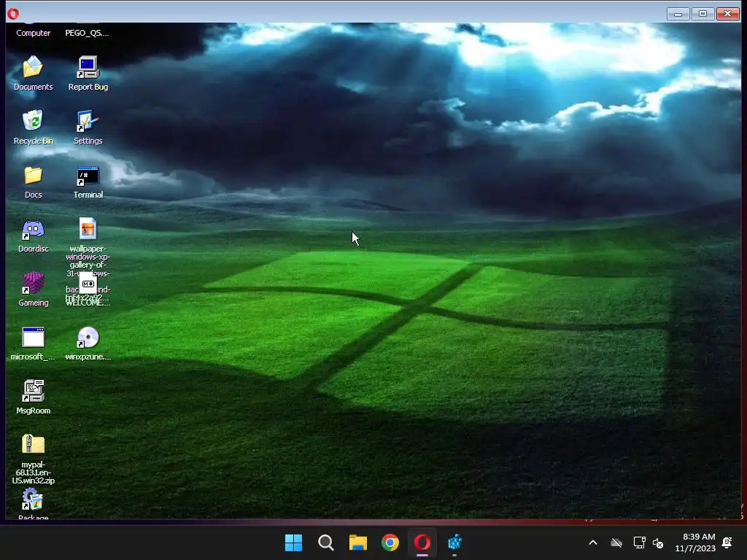Select the Computer desktop label

click(34, 33)
